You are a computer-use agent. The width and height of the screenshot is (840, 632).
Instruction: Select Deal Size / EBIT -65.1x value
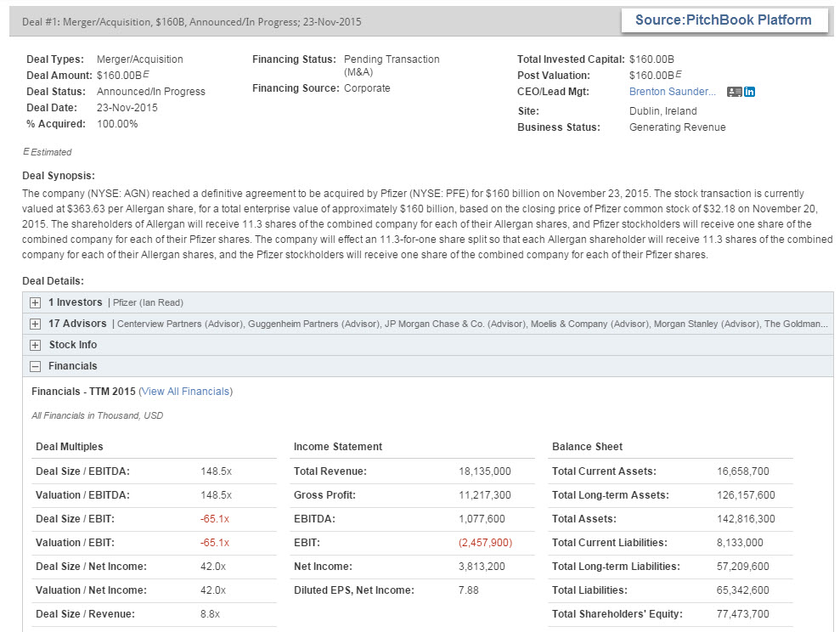(x=215, y=519)
